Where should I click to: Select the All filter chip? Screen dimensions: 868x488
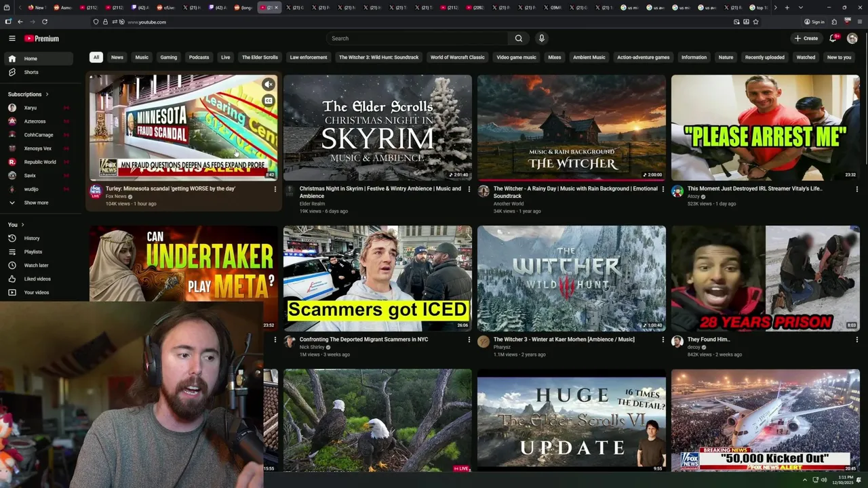[96, 58]
